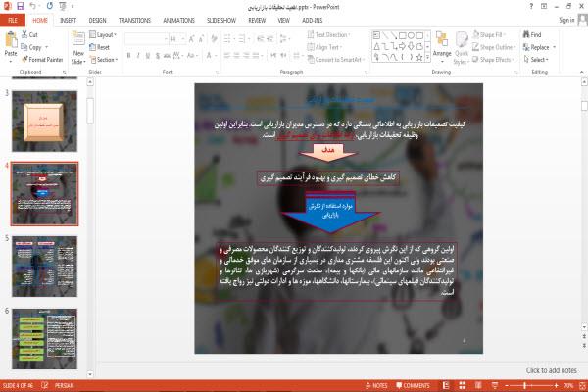Screen dimensions: 588x392
Task: Click the Replace button
Action: point(537,47)
